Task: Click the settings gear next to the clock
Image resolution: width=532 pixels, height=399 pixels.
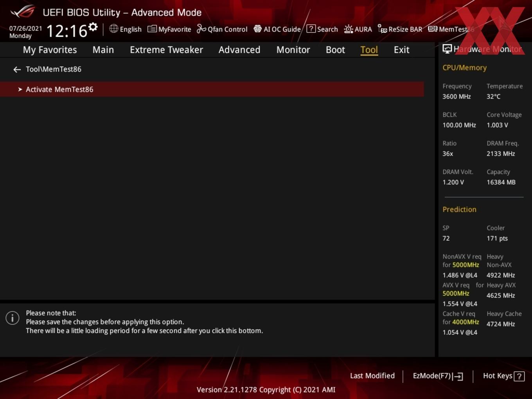Action: pos(93,27)
